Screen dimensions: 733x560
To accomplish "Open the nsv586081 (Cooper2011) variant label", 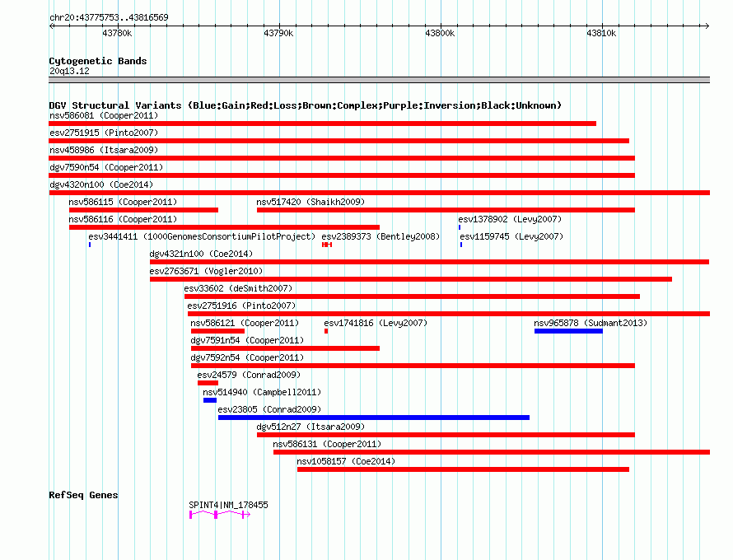I will click(x=104, y=115).
